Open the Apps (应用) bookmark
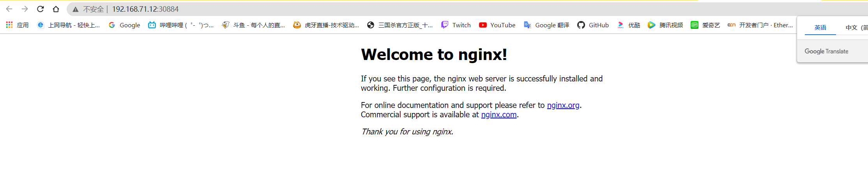The height and width of the screenshot is (180, 868). [x=17, y=25]
